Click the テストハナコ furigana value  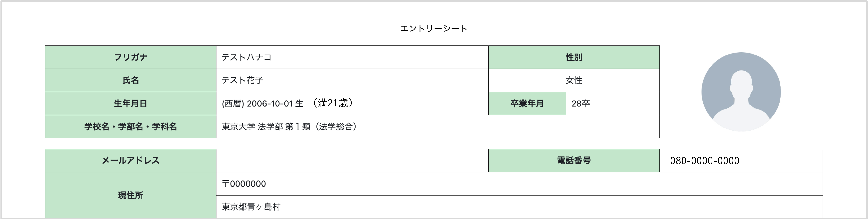pos(247,57)
